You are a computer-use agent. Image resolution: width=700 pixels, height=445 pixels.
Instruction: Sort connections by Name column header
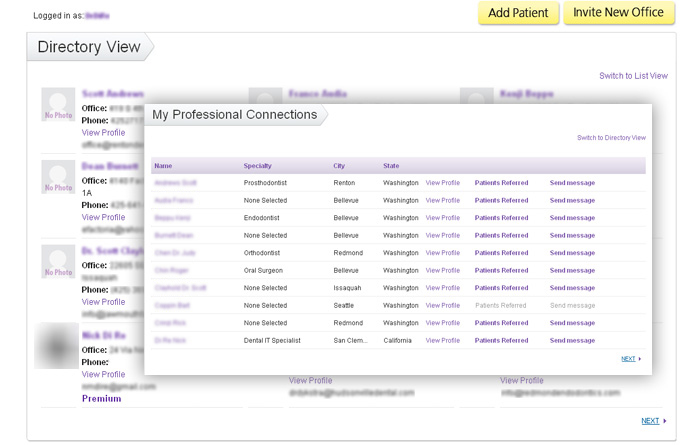point(163,165)
